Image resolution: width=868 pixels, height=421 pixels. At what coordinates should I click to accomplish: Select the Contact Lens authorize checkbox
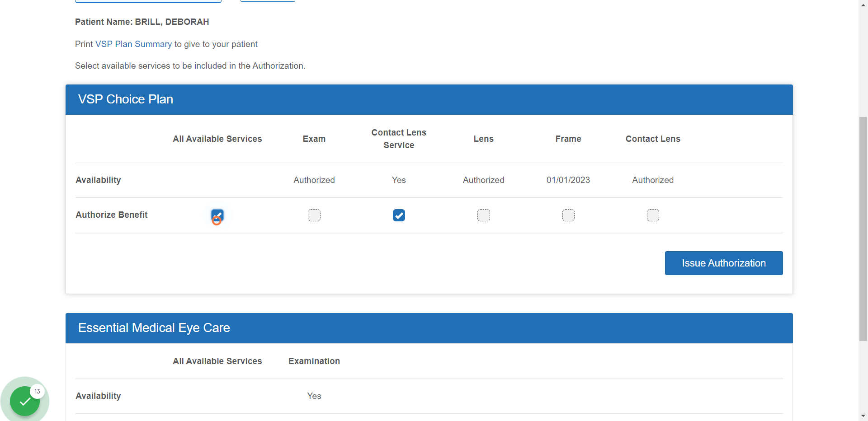tap(653, 215)
